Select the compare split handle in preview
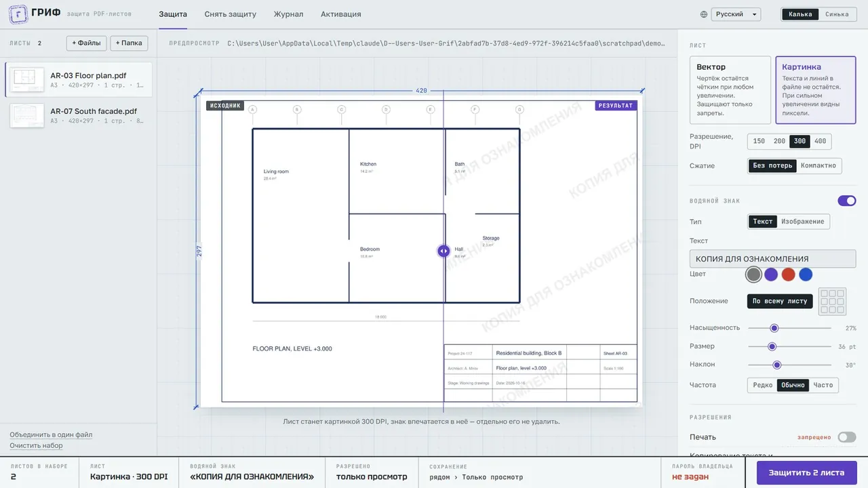868x488 pixels. tap(443, 251)
